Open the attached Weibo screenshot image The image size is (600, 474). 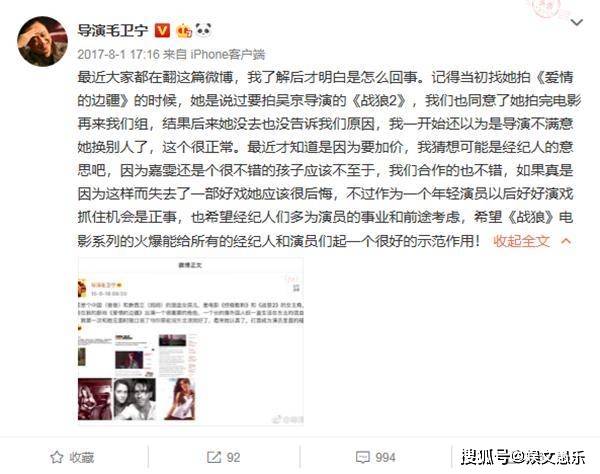[191, 341]
